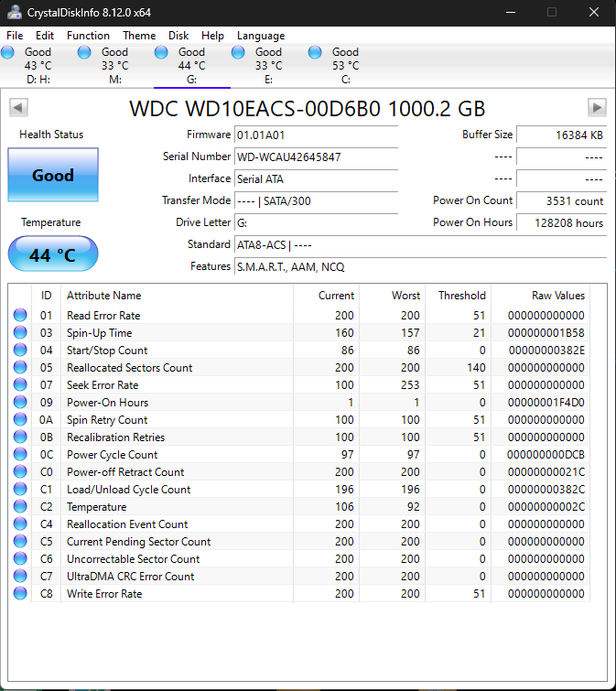Click status orb for Write Error Rate

pos(20,593)
